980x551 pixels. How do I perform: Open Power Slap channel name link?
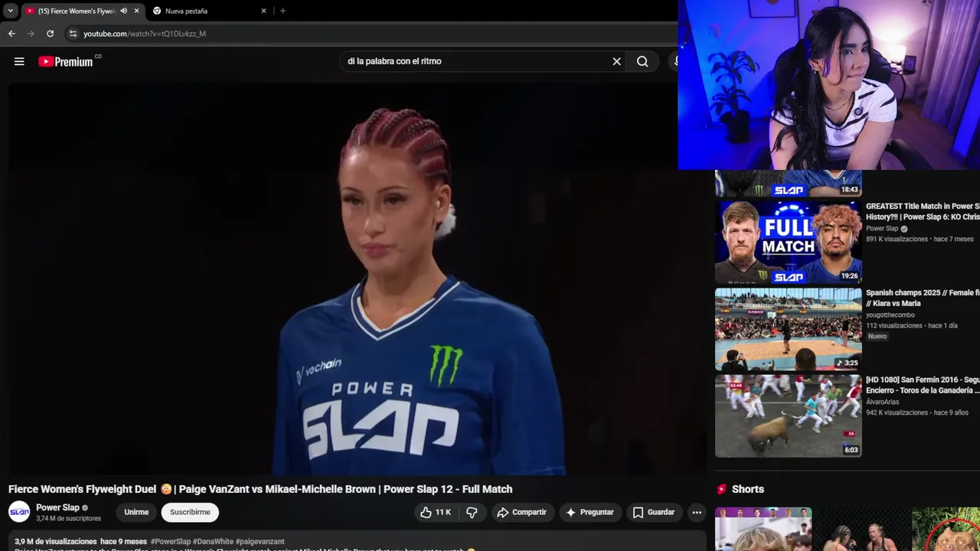57,507
